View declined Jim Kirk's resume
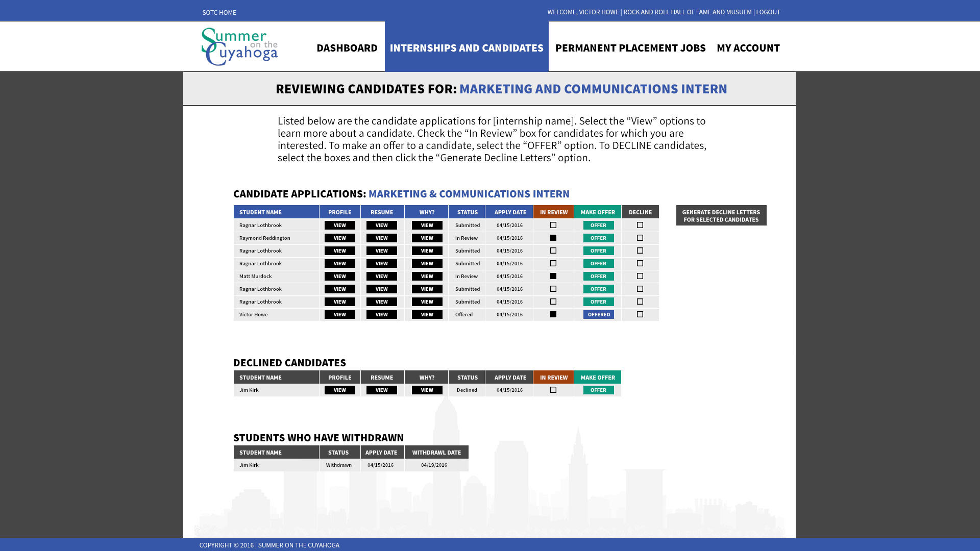The height and width of the screenshot is (551, 980). pos(382,390)
